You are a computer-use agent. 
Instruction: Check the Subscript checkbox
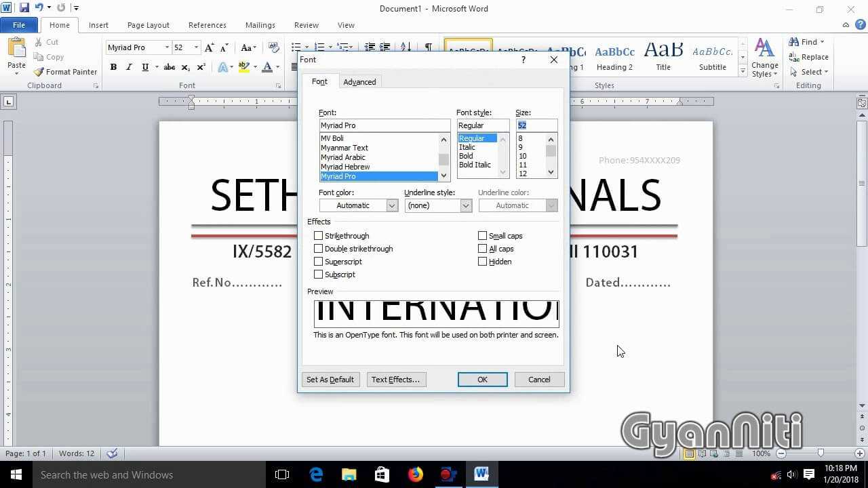[319, 274]
